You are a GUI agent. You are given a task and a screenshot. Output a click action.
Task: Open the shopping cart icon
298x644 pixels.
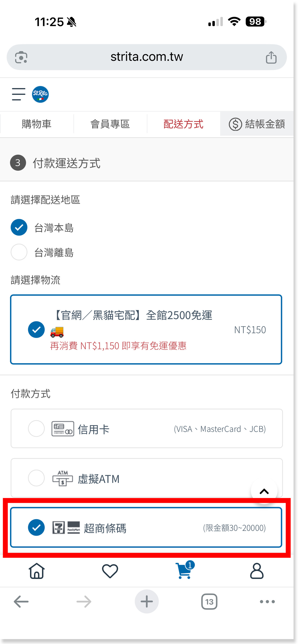(184, 571)
